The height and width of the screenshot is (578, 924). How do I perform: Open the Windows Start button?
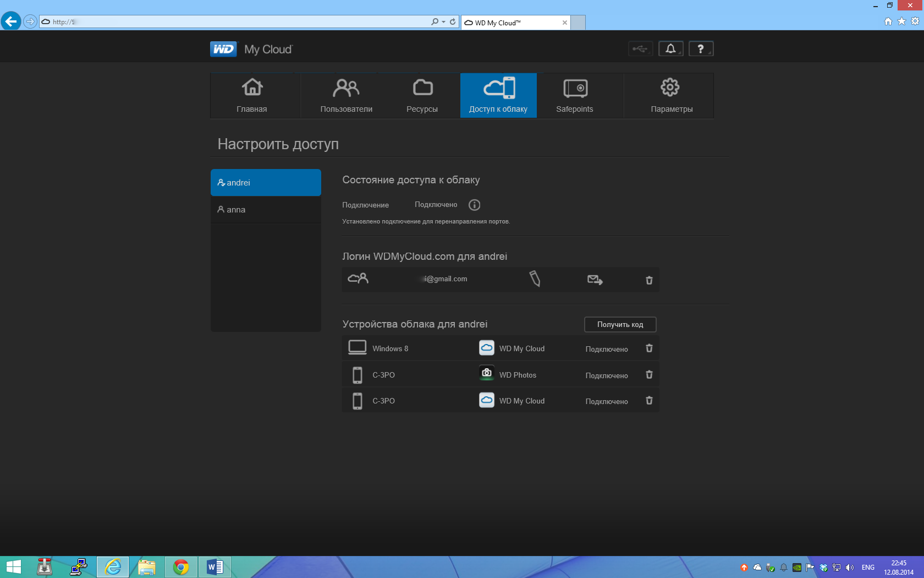click(13, 567)
